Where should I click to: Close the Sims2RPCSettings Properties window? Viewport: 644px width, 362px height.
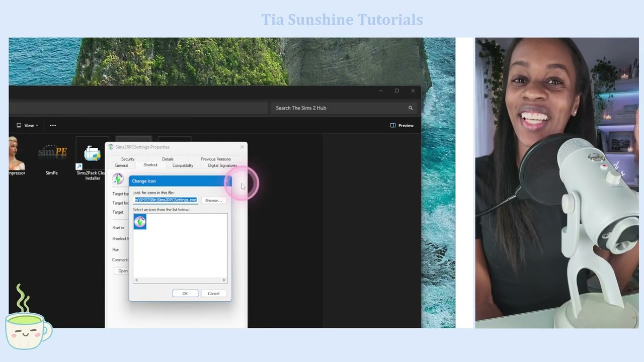[242, 147]
